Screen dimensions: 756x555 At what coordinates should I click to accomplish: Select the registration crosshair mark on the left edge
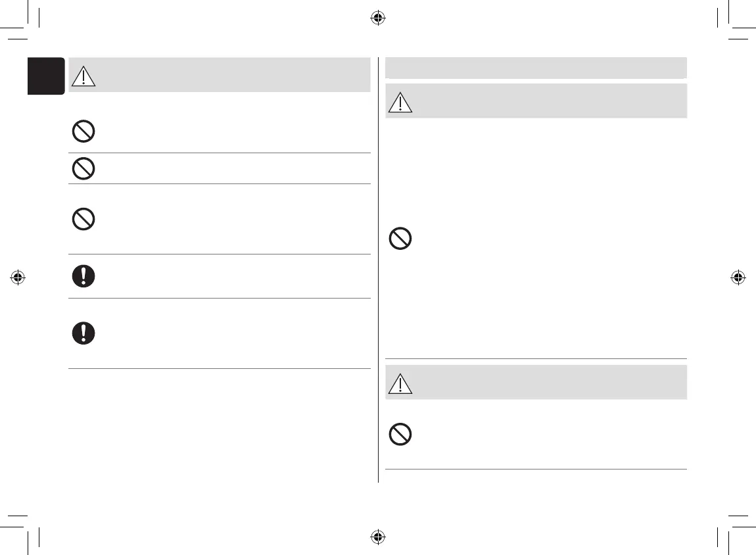pyautogui.click(x=18, y=277)
